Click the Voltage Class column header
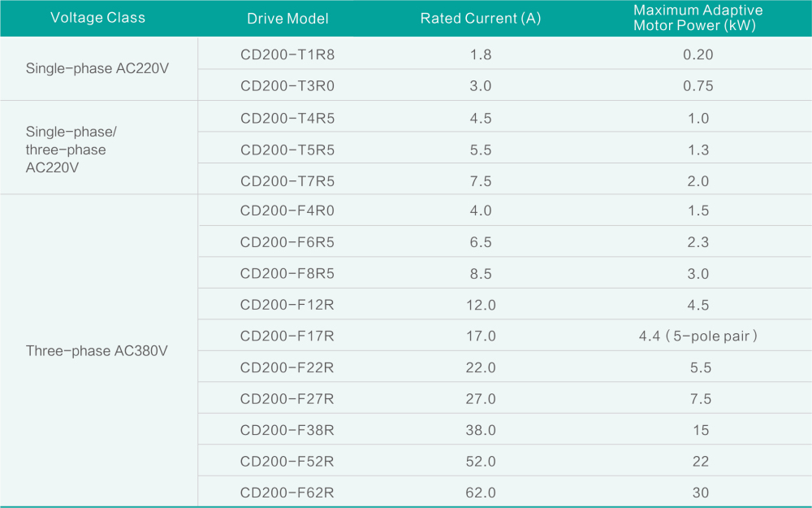Viewport: 812px width, 508px height. click(x=97, y=18)
